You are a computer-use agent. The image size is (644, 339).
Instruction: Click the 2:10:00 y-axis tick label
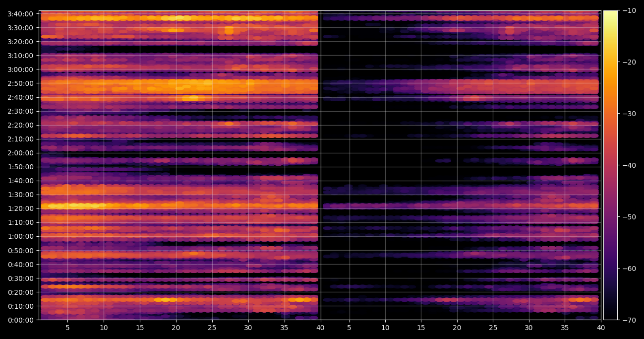click(x=20, y=138)
